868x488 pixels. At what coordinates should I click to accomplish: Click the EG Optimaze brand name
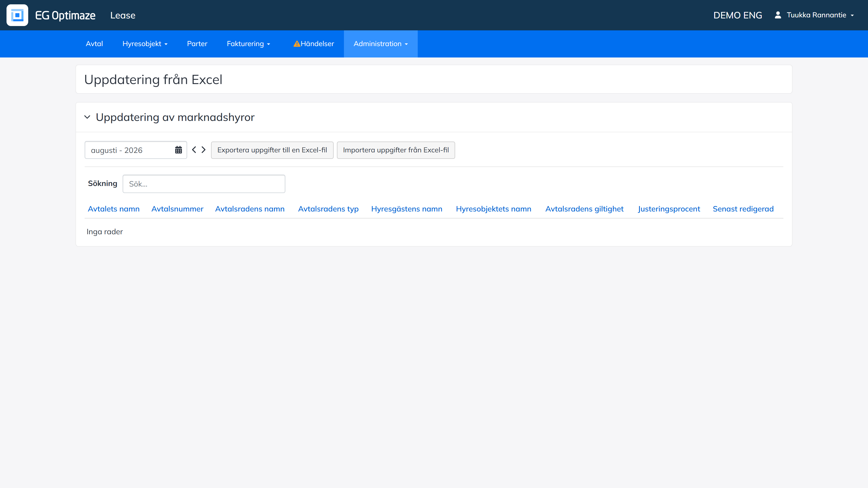(x=65, y=15)
